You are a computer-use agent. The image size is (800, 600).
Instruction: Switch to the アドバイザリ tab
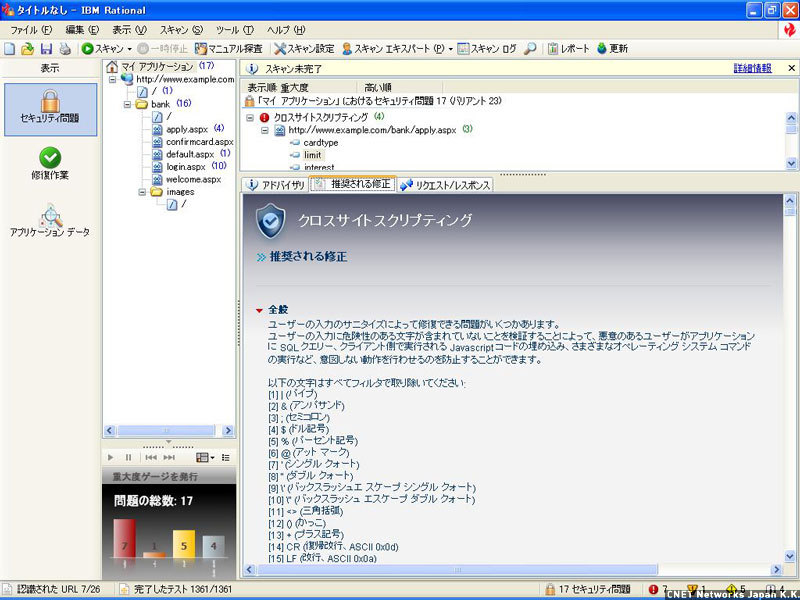click(x=274, y=185)
